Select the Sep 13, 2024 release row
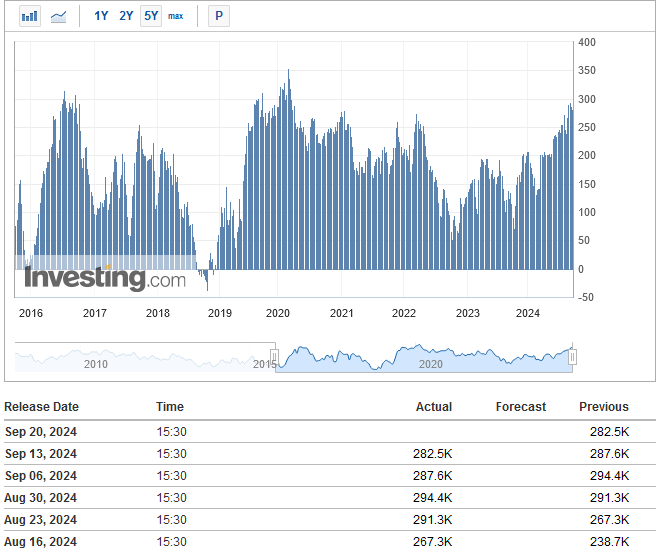 pyautogui.click(x=330, y=454)
